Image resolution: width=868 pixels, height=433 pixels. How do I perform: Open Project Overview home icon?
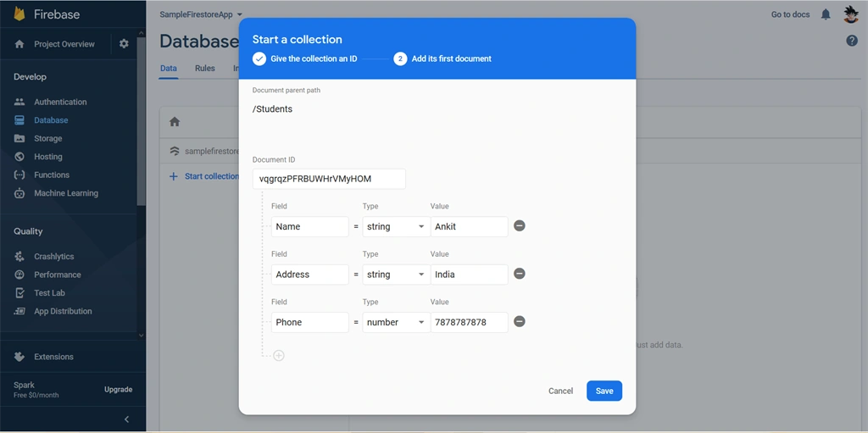point(19,44)
